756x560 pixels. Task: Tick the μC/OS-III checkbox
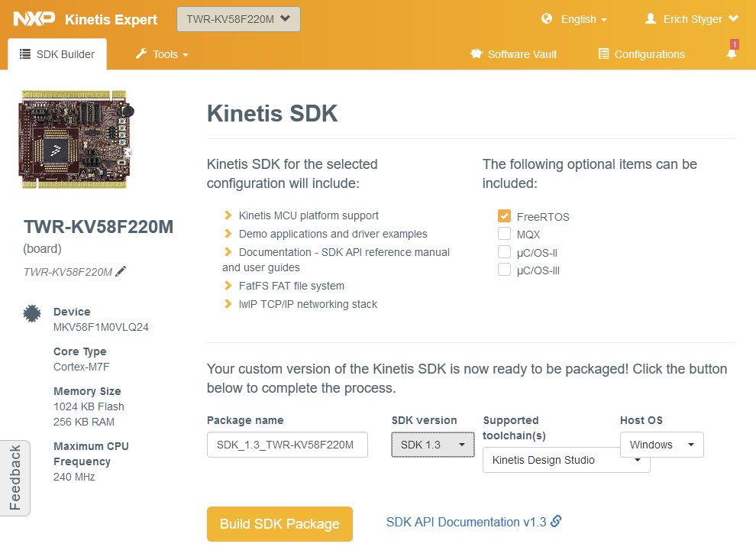[x=504, y=270]
